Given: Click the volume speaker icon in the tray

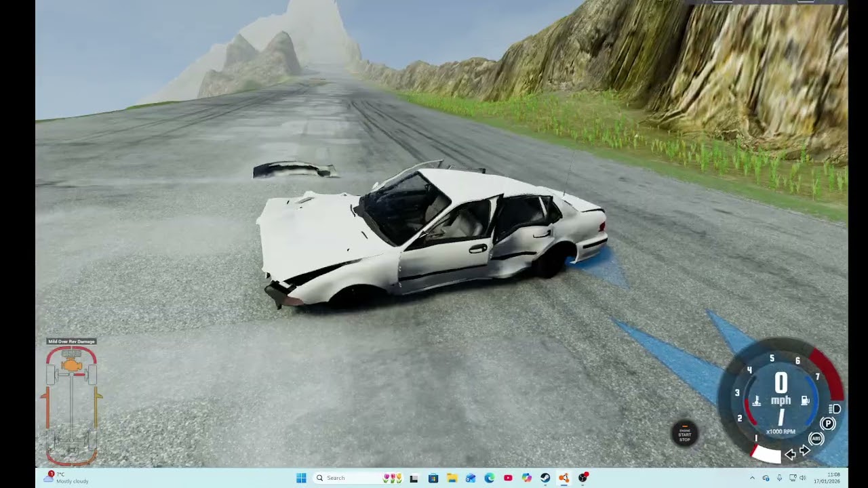Looking at the screenshot, I should pos(803,478).
